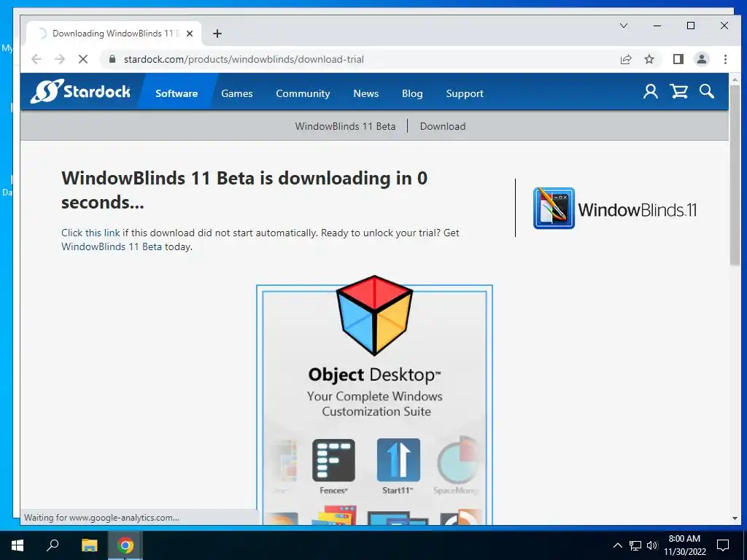Click the scrollbar down arrow
This screenshot has width=747, height=560.
[735, 518]
